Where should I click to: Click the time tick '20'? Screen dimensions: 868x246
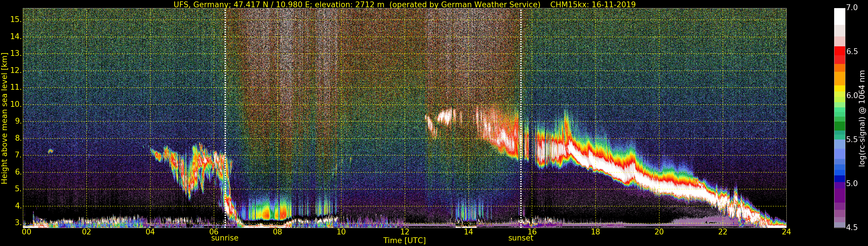point(659,232)
